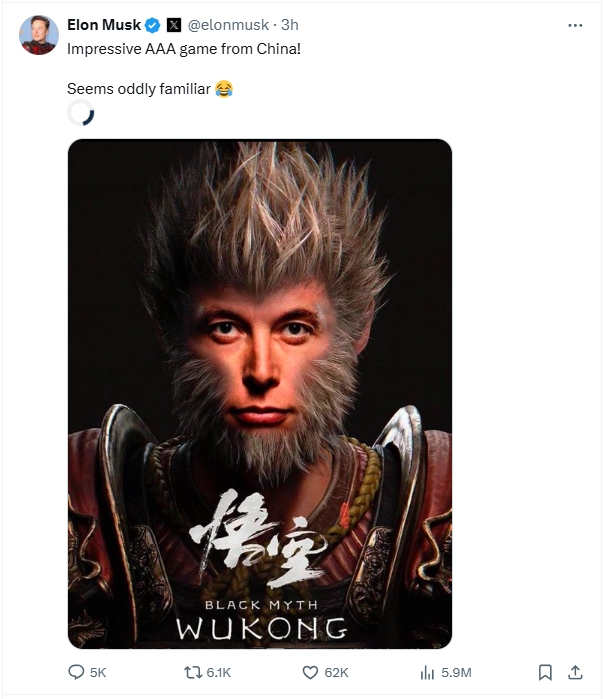Open the profile avatar picture

[x=39, y=35]
